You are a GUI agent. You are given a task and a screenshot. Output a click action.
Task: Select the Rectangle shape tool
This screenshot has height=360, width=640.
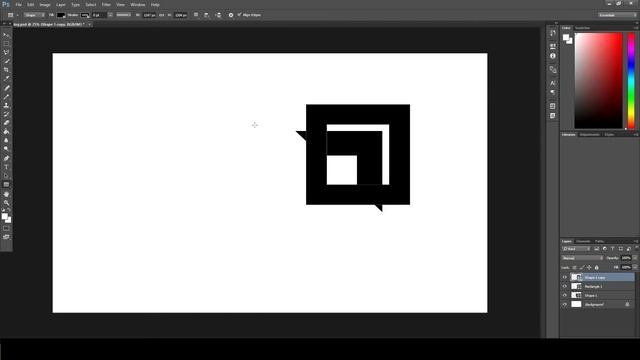(6, 184)
